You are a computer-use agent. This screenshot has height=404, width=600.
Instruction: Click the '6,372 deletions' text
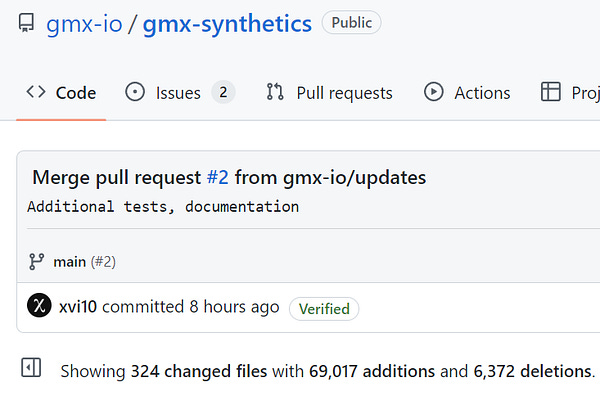coord(533,371)
